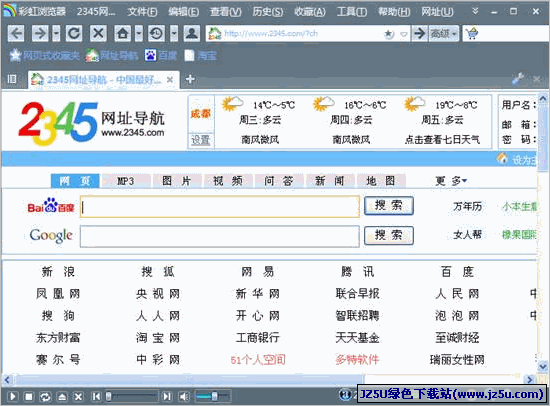This screenshot has width=550, height=406.
Task: Open the history clock icon
Action: coord(156,34)
